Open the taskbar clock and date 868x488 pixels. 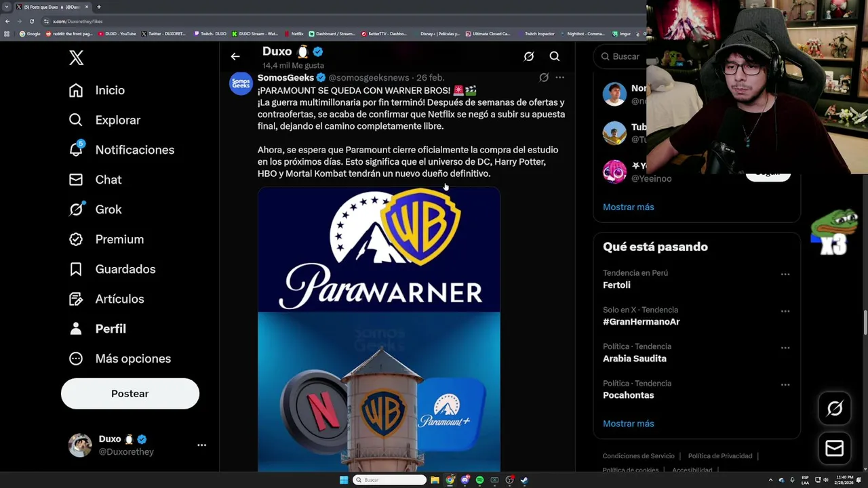(845, 480)
